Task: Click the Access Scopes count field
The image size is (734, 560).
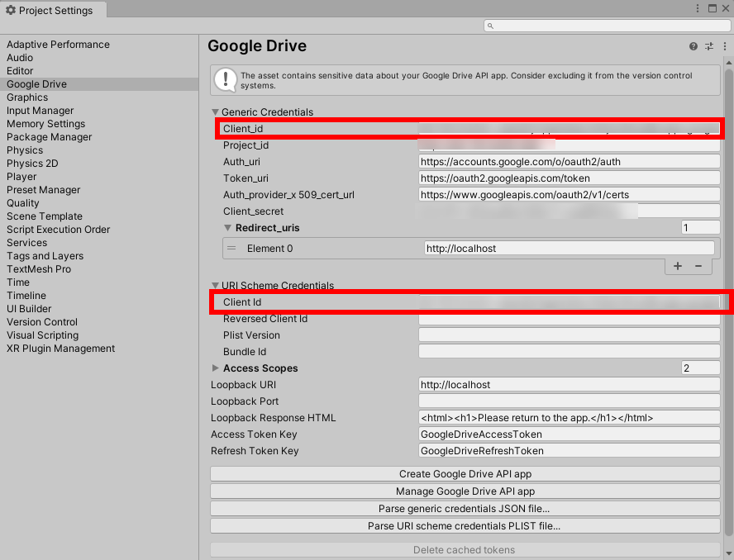Action: tap(700, 368)
